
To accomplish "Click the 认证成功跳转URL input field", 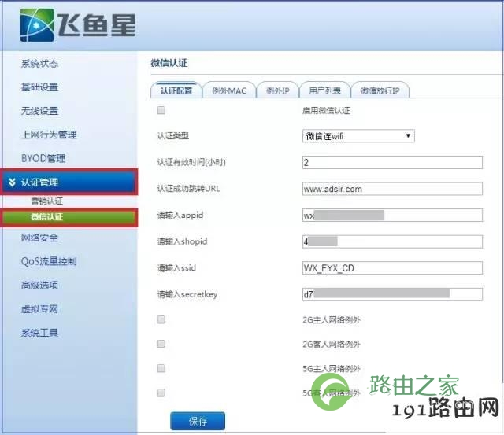I will tap(392, 189).
